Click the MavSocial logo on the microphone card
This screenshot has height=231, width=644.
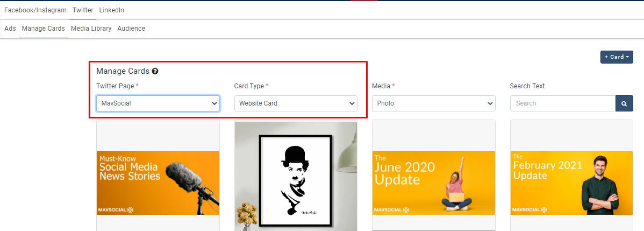[x=115, y=209]
